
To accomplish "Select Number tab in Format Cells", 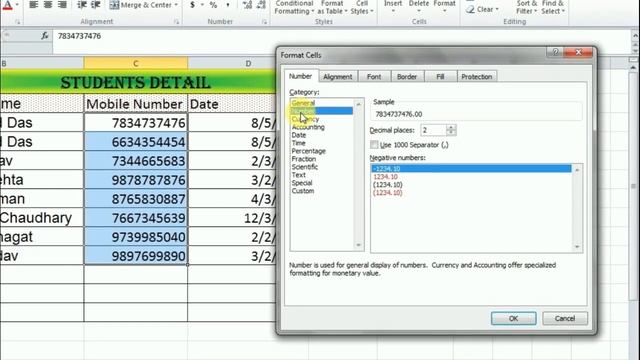I will pos(300,76).
